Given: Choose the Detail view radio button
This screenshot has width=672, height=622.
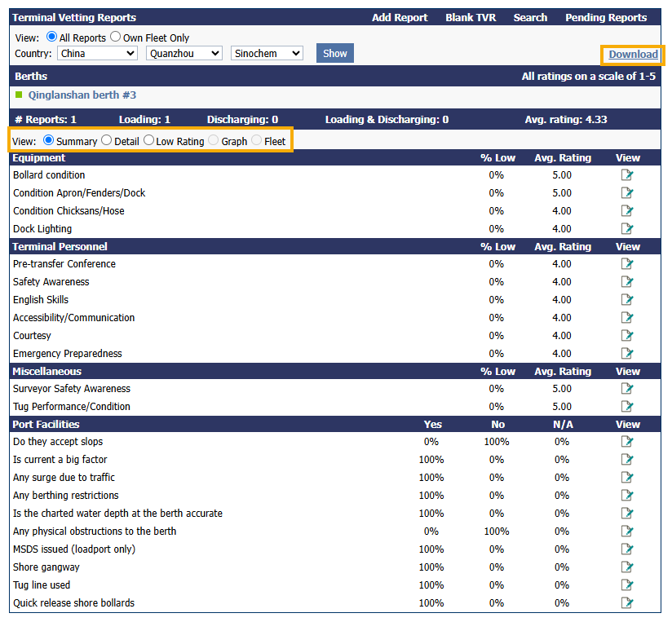Looking at the screenshot, I should (107, 141).
